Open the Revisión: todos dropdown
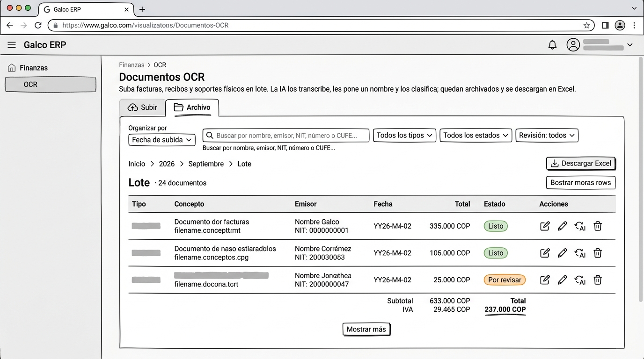The image size is (644, 359). (x=547, y=136)
